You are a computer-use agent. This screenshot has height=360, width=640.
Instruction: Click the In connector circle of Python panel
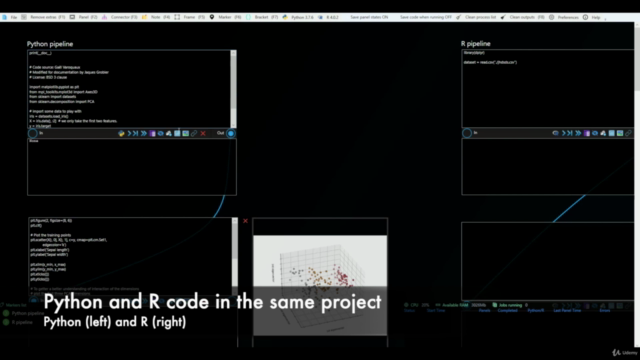click(33, 133)
